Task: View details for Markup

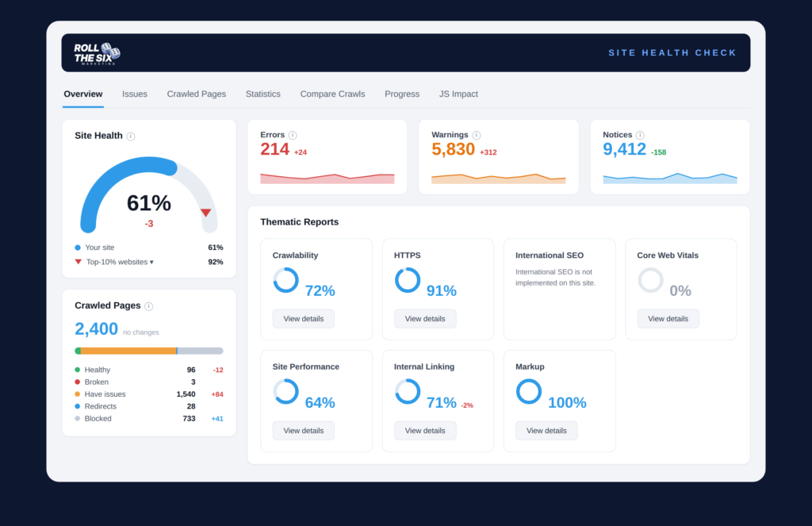Action: coord(546,431)
